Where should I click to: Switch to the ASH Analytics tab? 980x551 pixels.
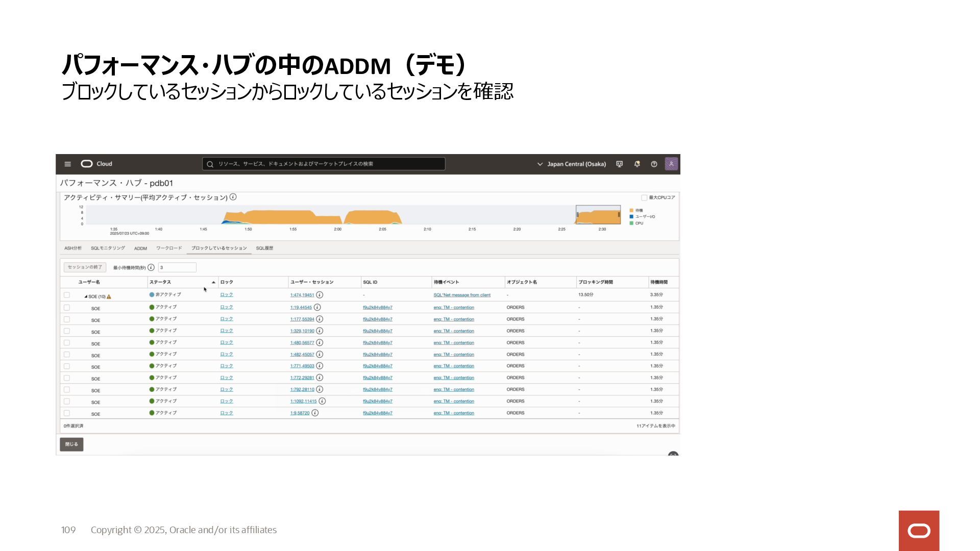(73, 248)
